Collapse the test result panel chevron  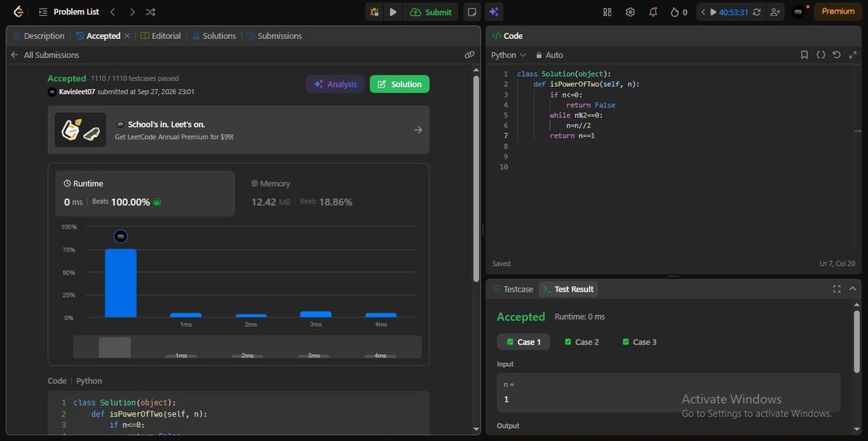coord(852,289)
